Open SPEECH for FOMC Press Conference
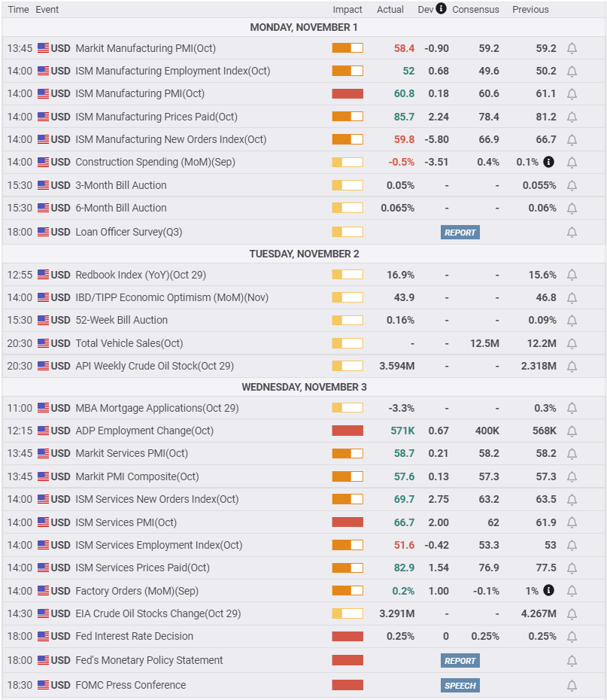 click(x=460, y=685)
